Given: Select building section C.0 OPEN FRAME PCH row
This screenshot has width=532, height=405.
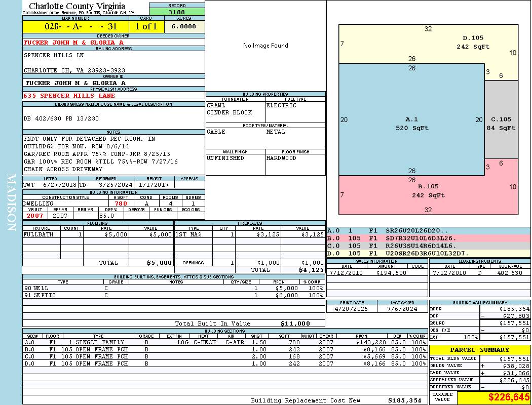Looking at the screenshot, I should [x=225, y=356].
